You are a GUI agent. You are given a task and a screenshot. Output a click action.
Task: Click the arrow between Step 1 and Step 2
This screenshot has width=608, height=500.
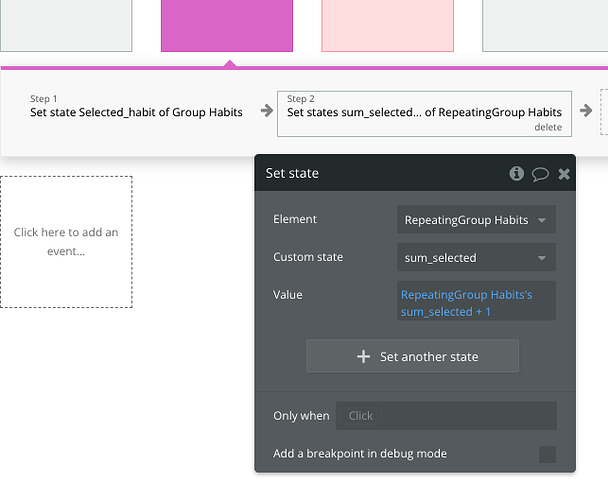[x=267, y=111]
